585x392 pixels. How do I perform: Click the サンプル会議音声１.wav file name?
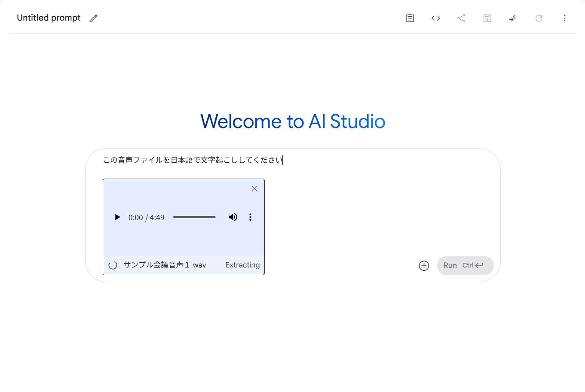[165, 265]
